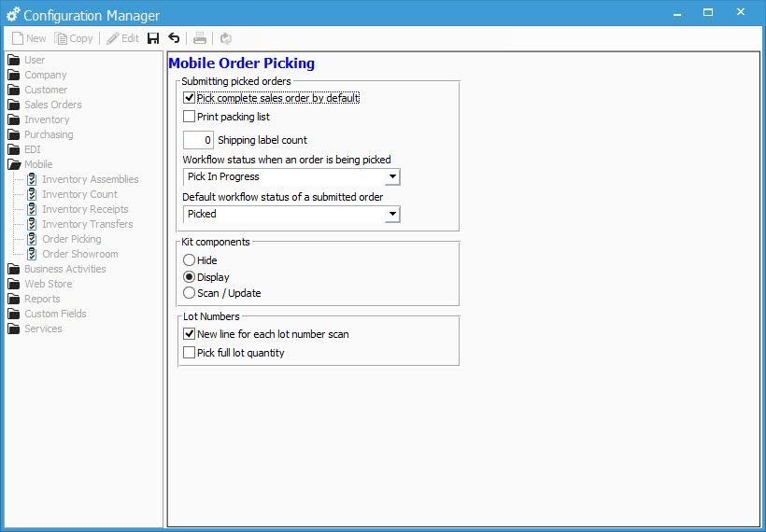This screenshot has height=532, width=766.
Task: Select the Inventory Receipts tree label
Action: [85, 209]
